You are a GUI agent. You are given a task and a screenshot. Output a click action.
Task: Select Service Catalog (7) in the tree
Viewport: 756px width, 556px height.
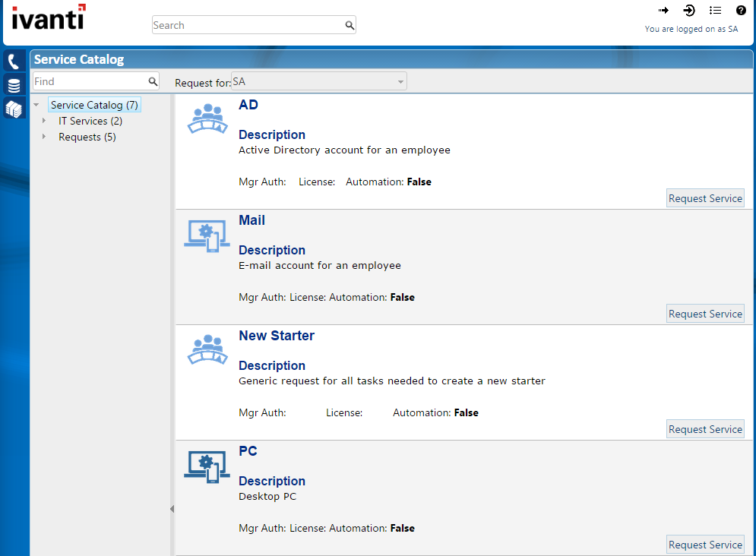click(94, 105)
